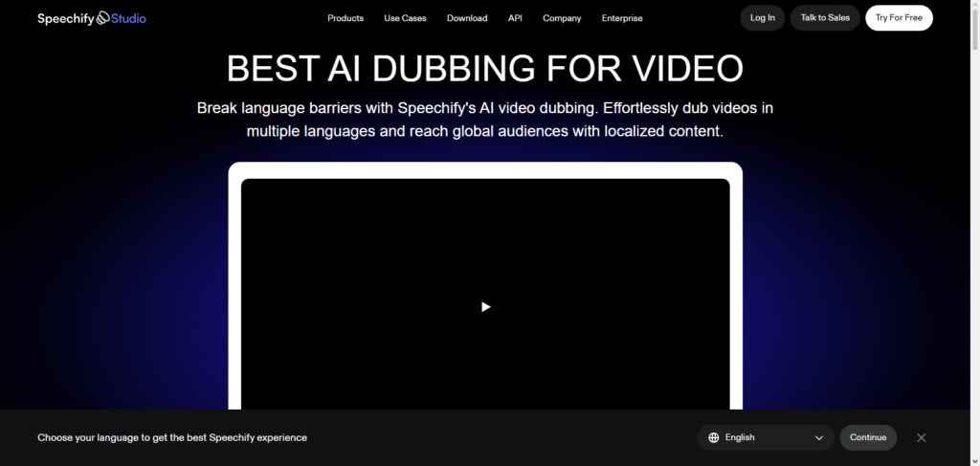980x466 pixels.
Task: Click Try For Free button
Action: 899,18
